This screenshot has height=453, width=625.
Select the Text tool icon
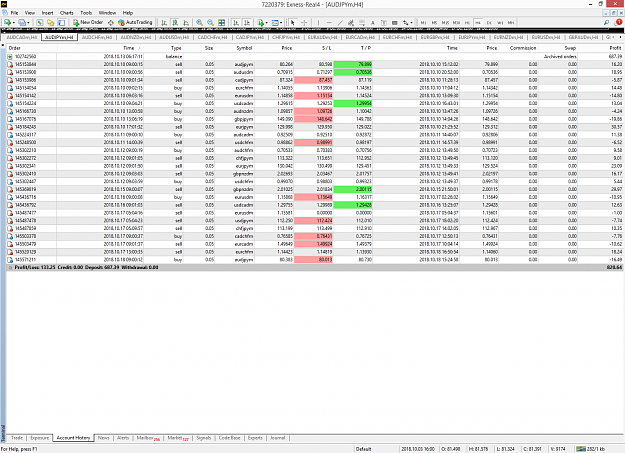coord(373,23)
